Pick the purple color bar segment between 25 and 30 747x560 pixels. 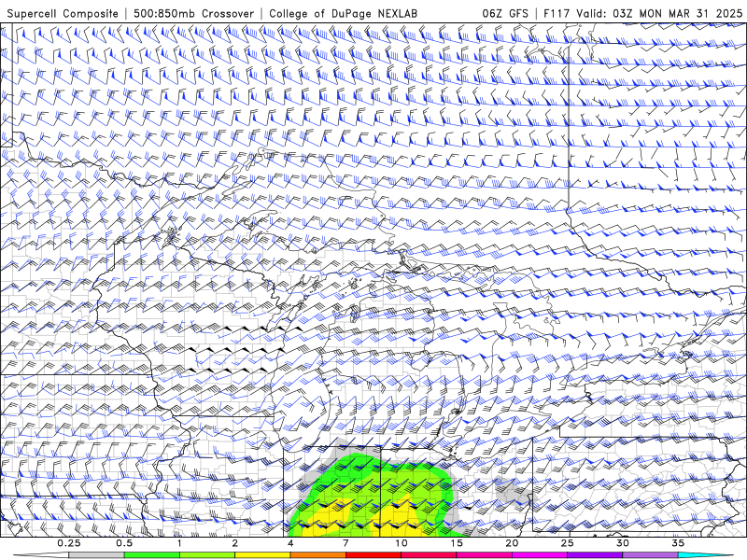point(595,555)
